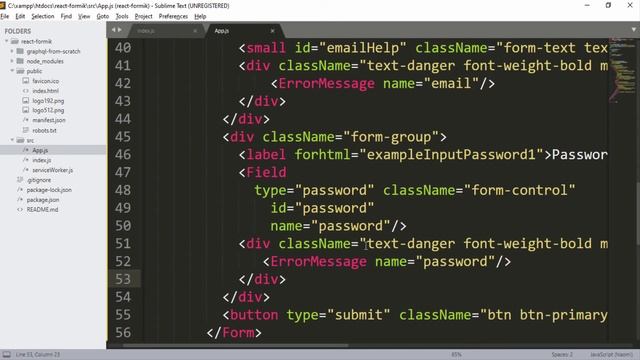Toggle side bar via status bar icon

pos(7,354)
